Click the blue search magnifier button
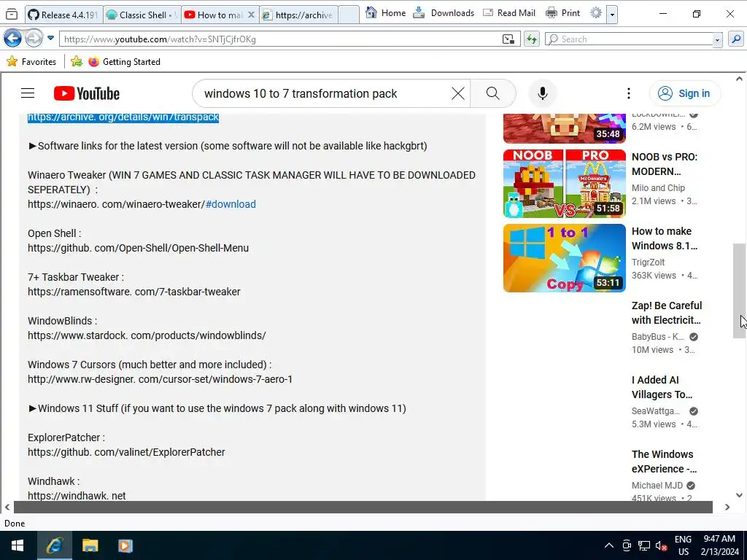This screenshot has width=747, height=560. click(x=736, y=39)
